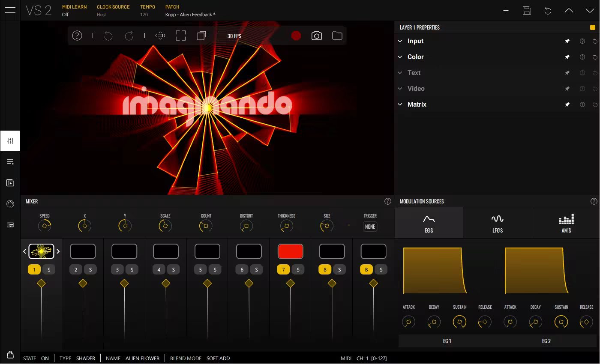
Task: Solo channel 7 in the mixer
Action: pos(298,269)
